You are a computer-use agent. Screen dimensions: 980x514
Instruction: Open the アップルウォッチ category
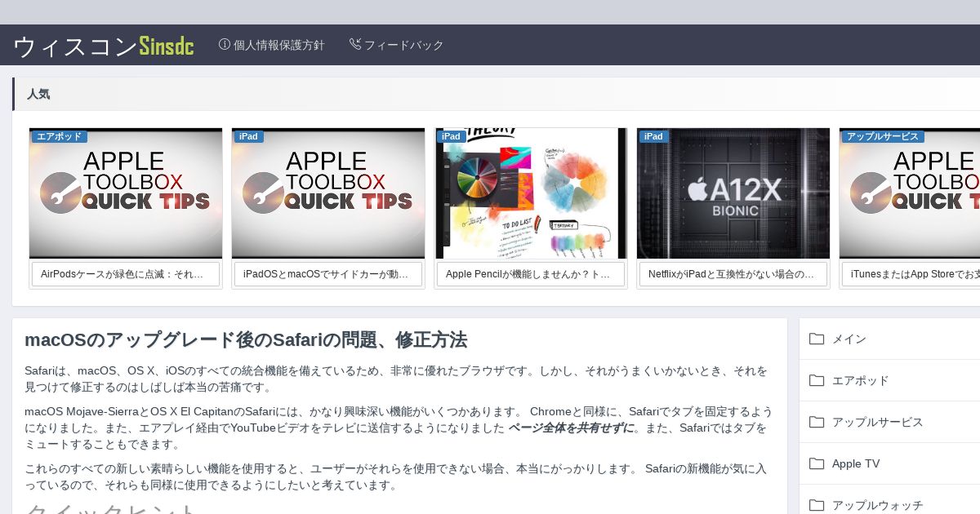878,505
